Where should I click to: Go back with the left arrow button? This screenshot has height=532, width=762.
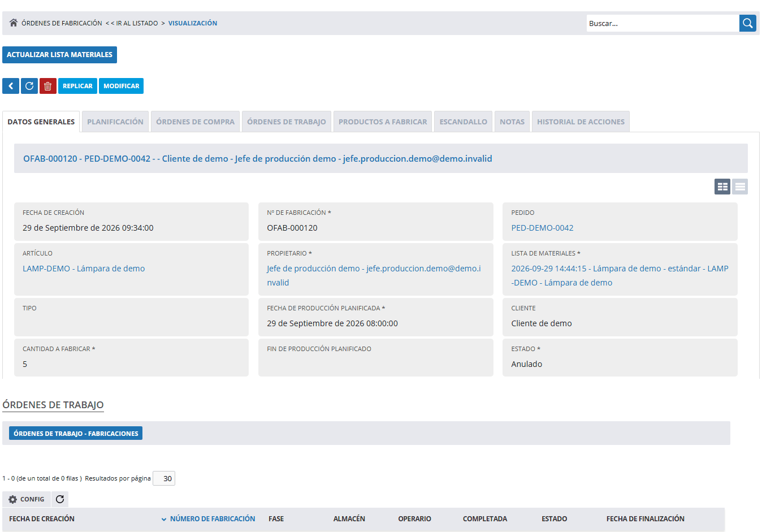click(x=11, y=86)
